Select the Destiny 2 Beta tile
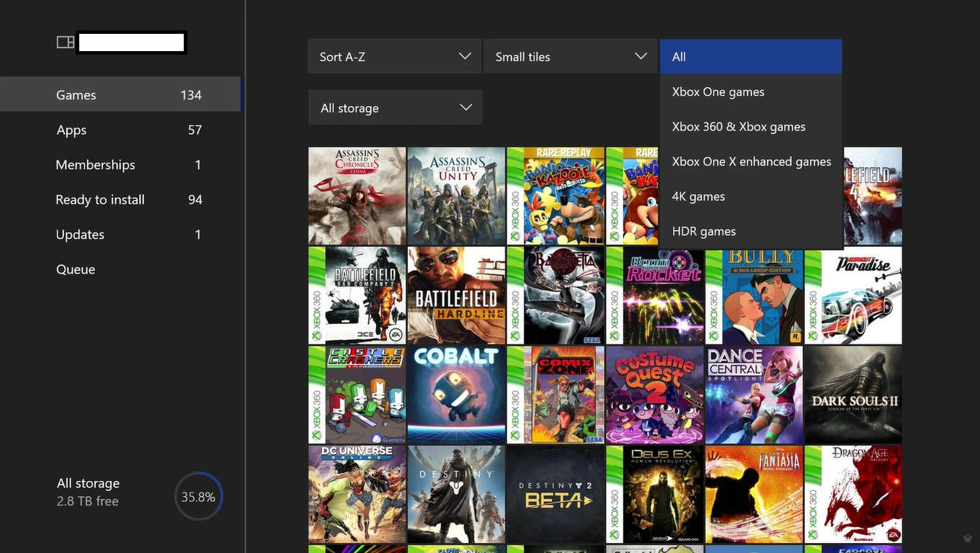 [x=556, y=494]
